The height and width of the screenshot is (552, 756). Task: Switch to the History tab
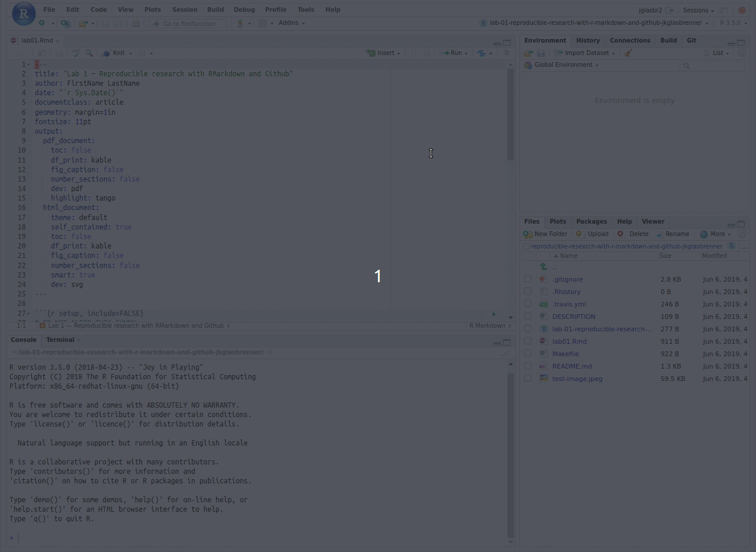tap(588, 40)
